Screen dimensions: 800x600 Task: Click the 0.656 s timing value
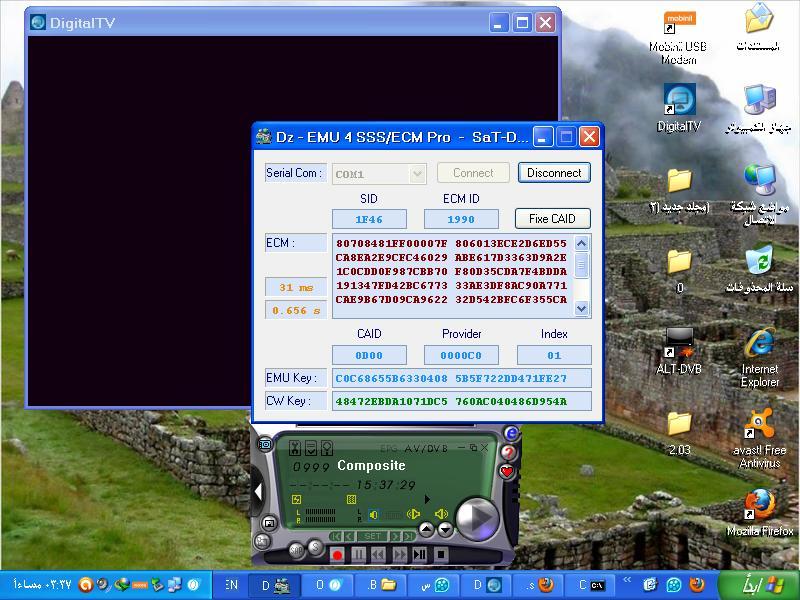tap(296, 310)
